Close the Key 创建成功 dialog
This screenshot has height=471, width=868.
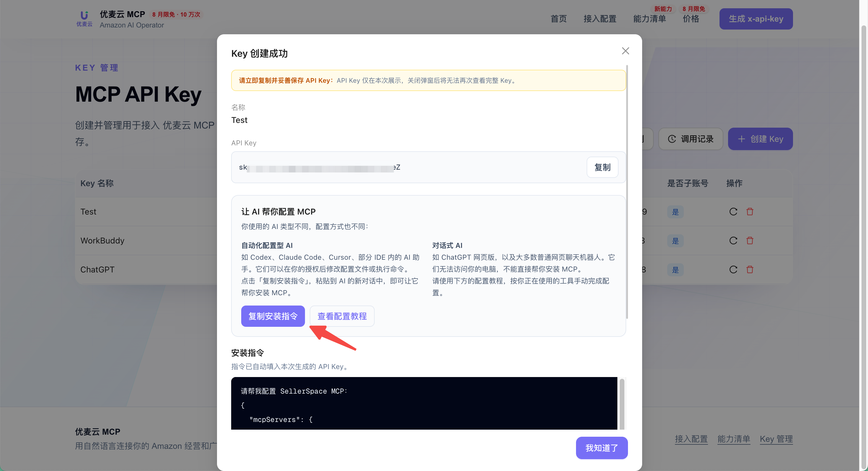(625, 51)
